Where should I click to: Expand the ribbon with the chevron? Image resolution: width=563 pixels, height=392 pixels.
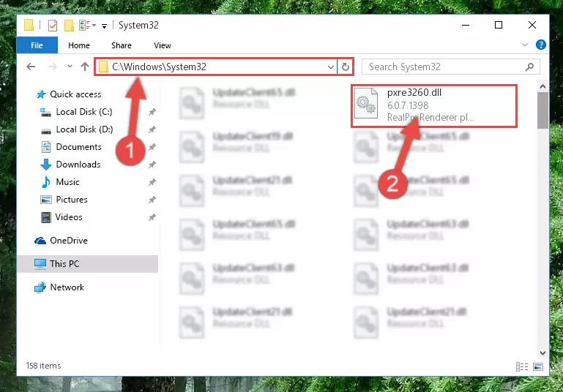coord(525,45)
